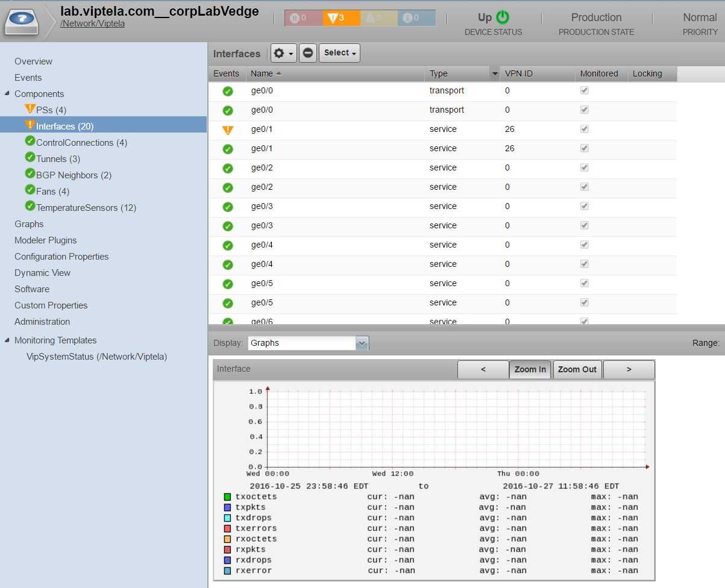Open Overview in left navigation
This screenshot has width=725, height=588.
pos(33,61)
